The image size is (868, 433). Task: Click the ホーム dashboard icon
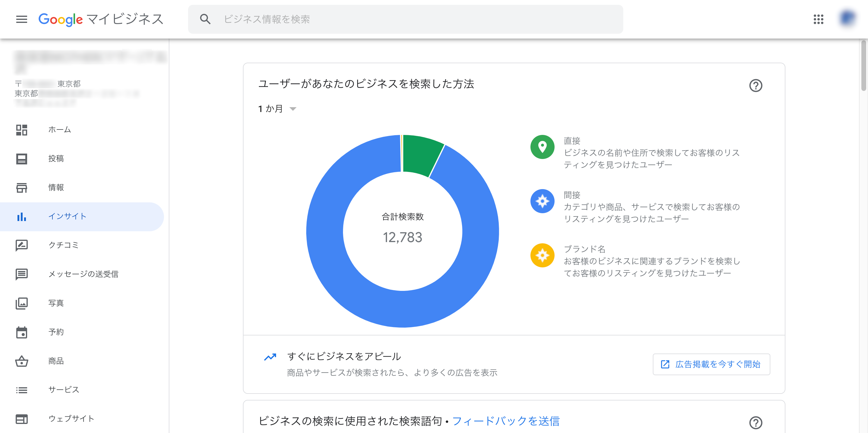pos(22,130)
